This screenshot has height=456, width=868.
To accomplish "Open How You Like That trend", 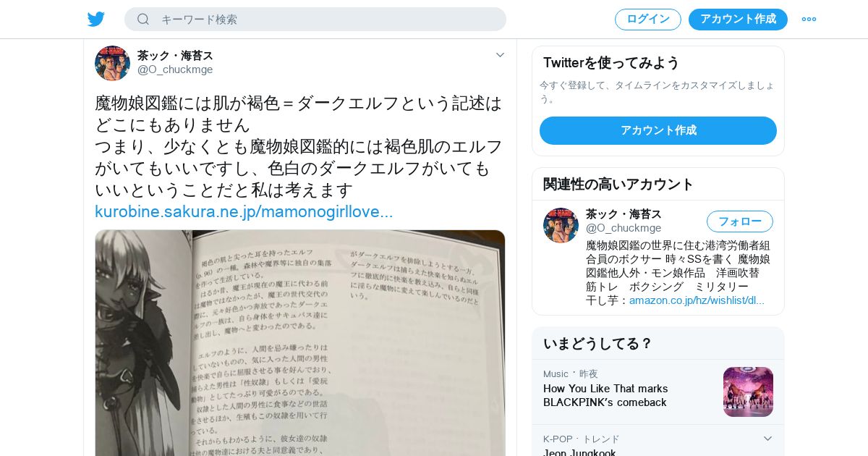I will pos(605,395).
